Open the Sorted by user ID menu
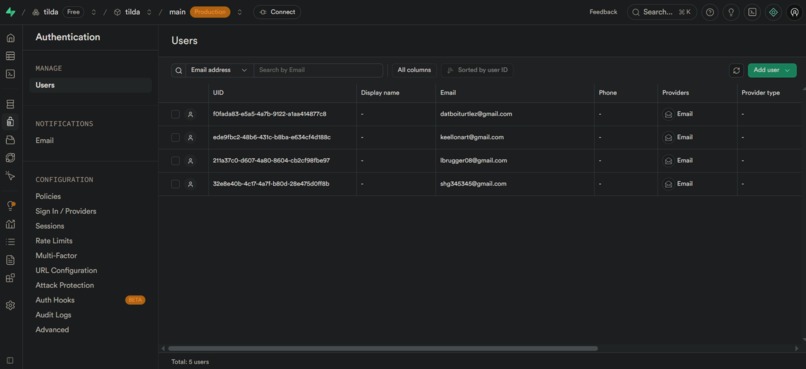The image size is (806, 369). pos(477,70)
